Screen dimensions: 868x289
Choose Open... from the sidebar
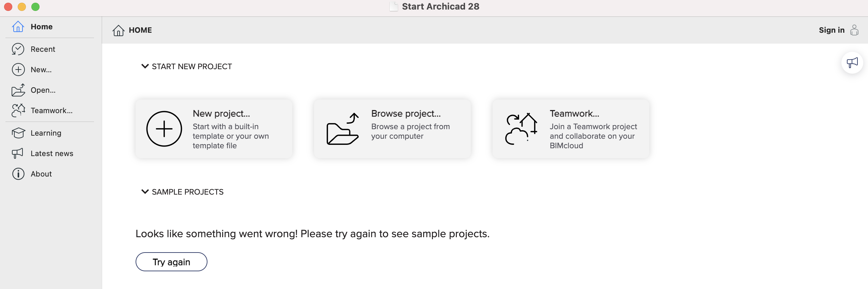click(43, 90)
